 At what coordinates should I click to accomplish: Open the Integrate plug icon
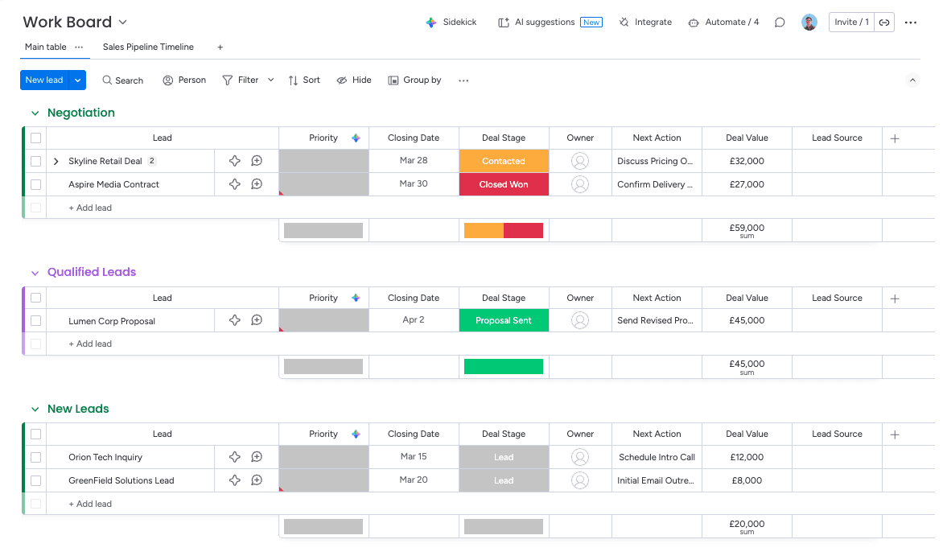click(x=624, y=23)
